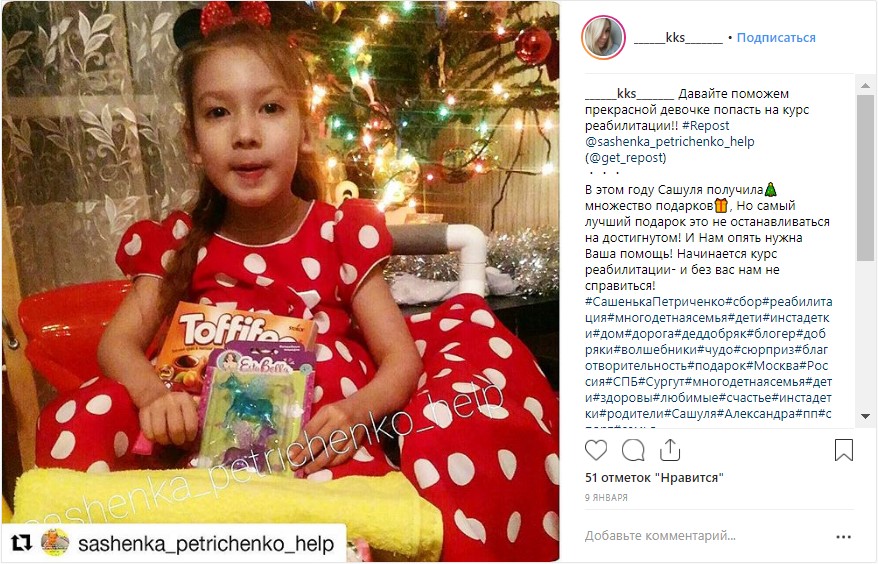Screen dimensions: 878x564
Task: View the 51 отметок Нравится likes list
Action: (654, 478)
